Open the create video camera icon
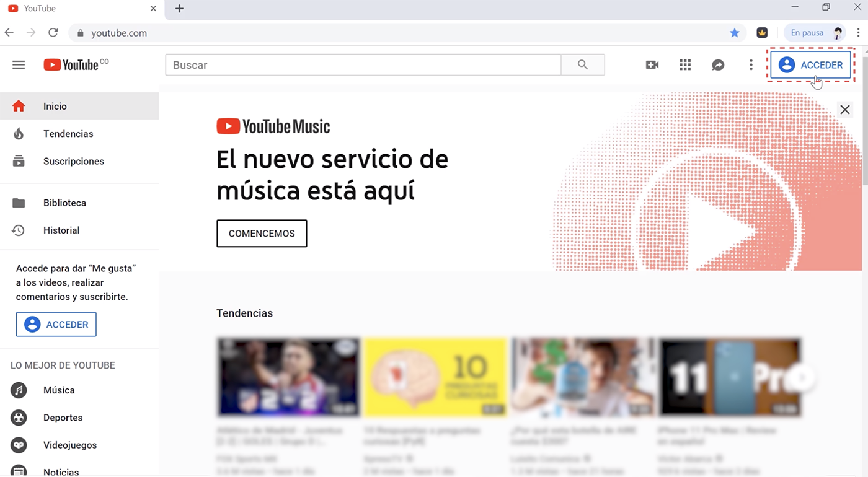The image size is (868, 477). coord(652,64)
